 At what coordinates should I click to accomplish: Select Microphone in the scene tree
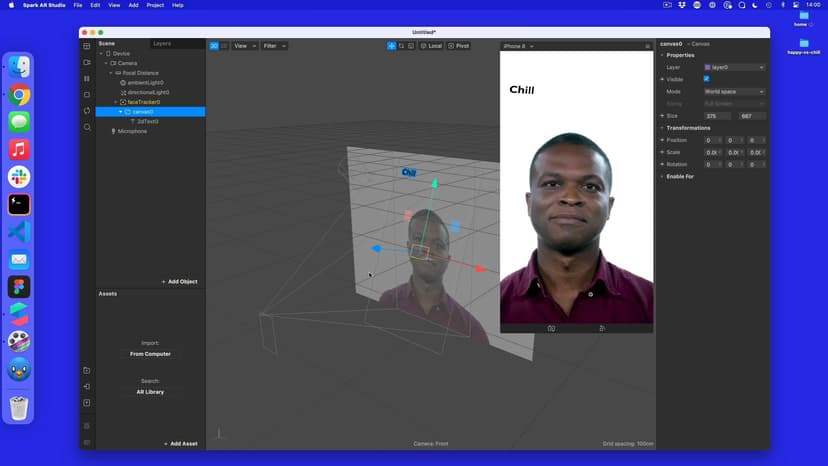(132, 131)
